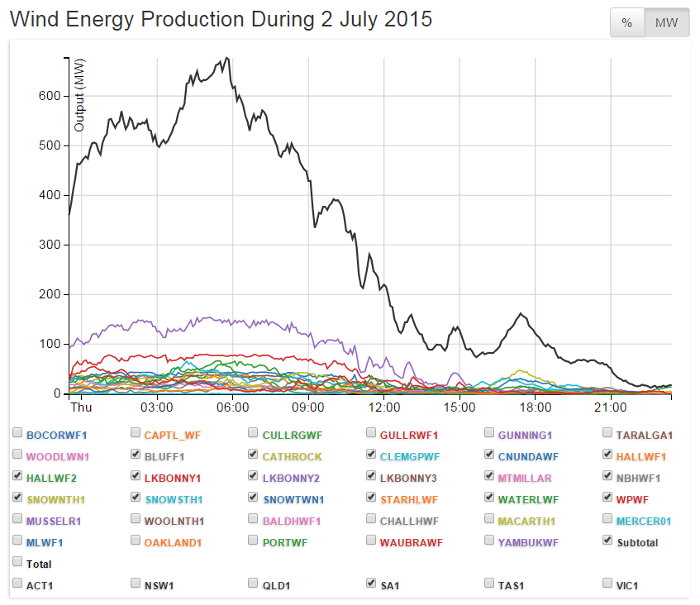The height and width of the screenshot is (605, 700).
Task: Toggle the Subtotal checkbox off
Action: click(x=608, y=541)
